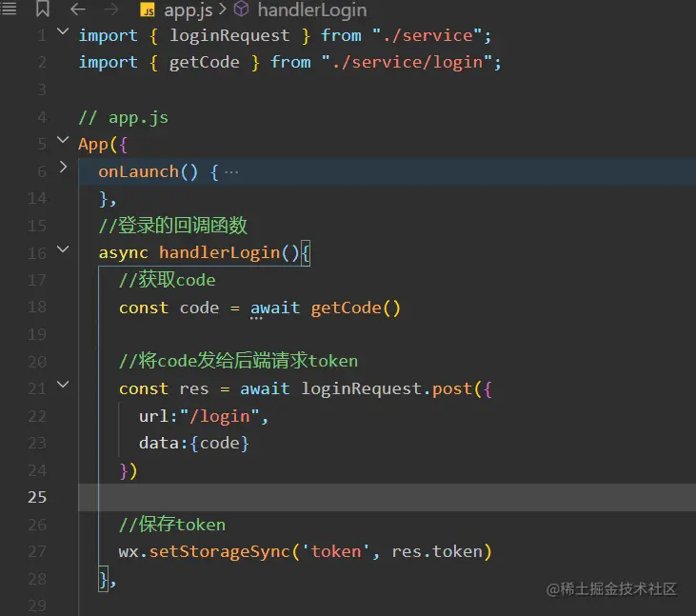Click data:{code} on line 23
Screen dimensions: 696x616
pos(194,444)
